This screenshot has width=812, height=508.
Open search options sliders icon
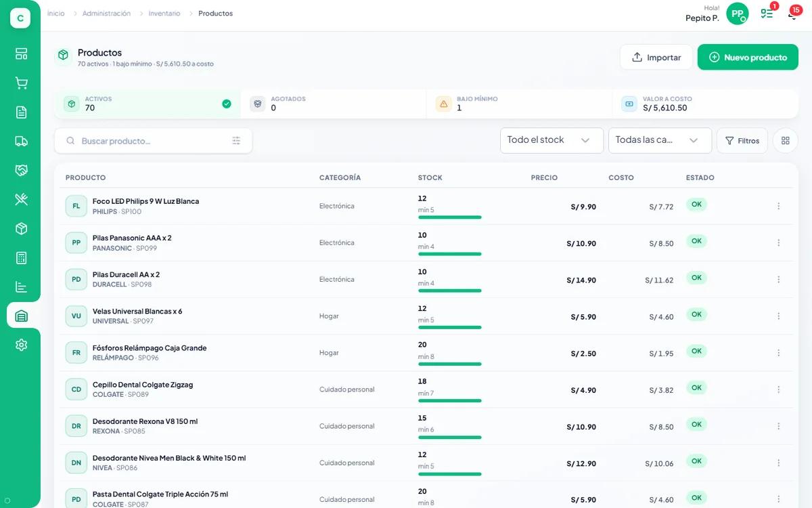pyautogui.click(x=236, y=141)
